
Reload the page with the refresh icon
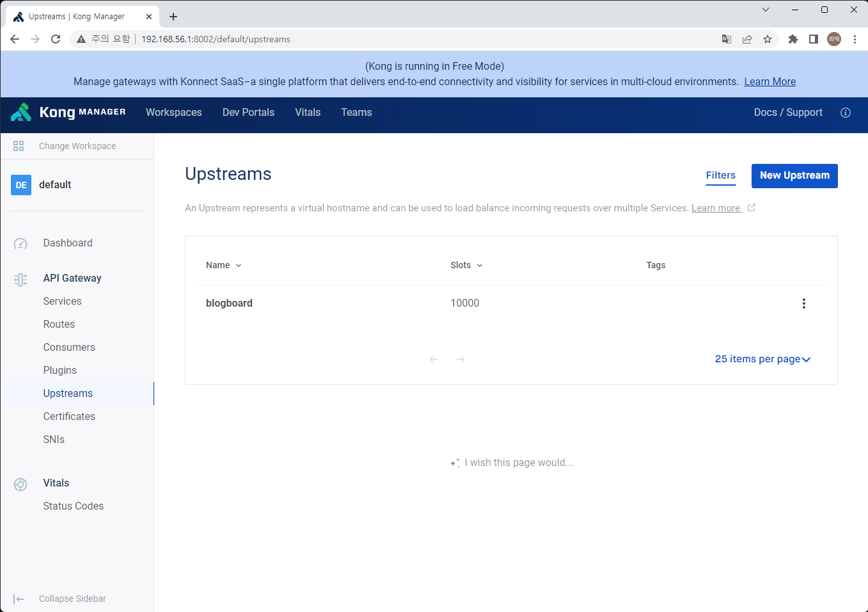(x=56, y=39)
